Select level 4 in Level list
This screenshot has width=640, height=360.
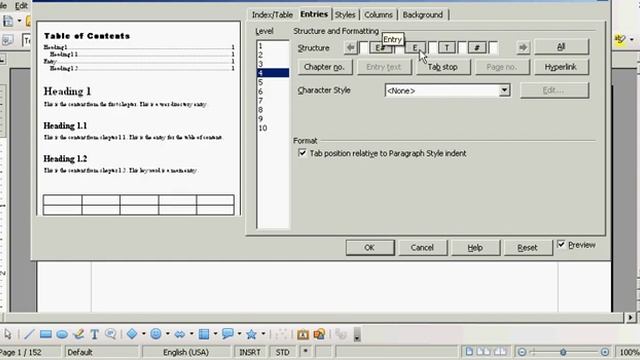click(x=273, y=73)
